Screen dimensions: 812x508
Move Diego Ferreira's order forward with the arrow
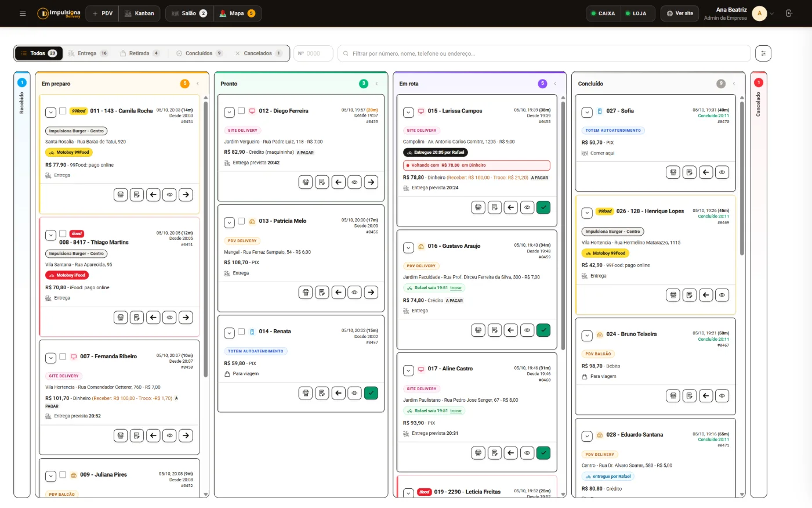tap(371, 182)
